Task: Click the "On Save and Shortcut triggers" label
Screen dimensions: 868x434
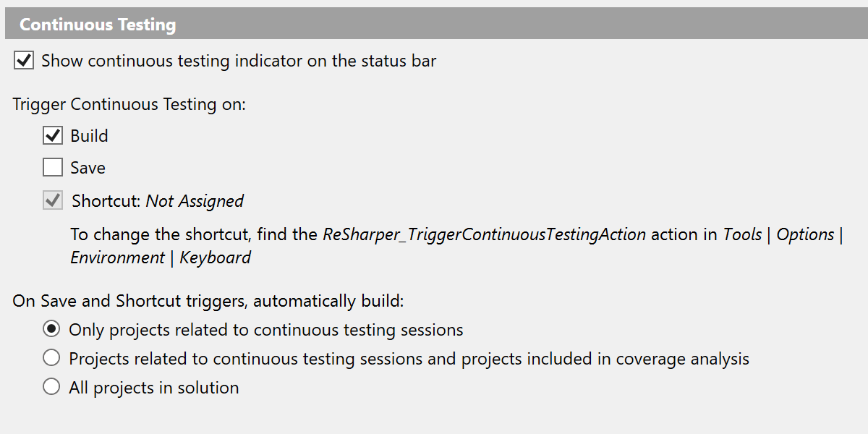Action: pos(208,301)
